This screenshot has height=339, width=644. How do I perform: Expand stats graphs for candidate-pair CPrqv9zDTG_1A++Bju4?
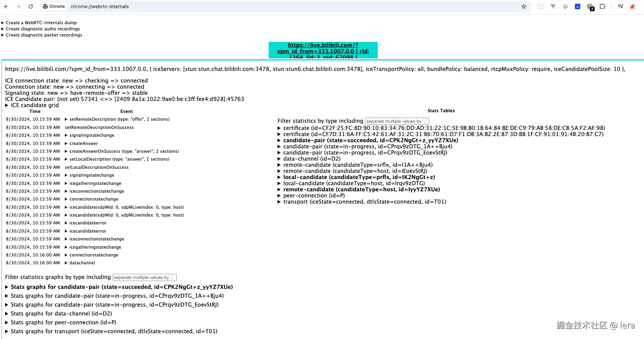click(114, 296)
